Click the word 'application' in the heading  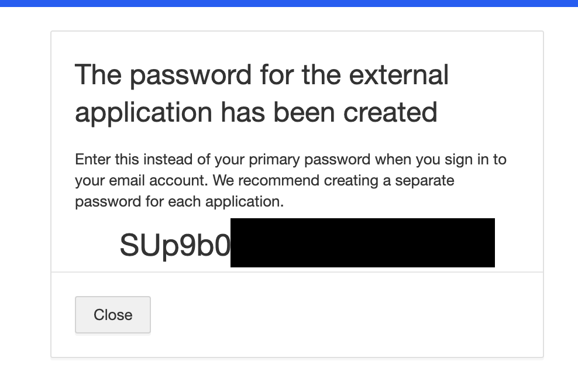pyautogui.click(x=143, y=113)
